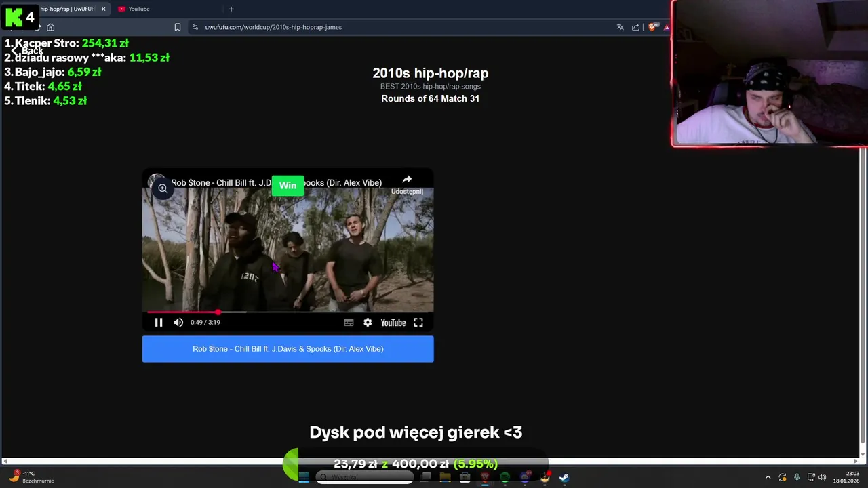This screenshot has width=868, height=488.
Task: Translate this page via address bar icon
Action: [x=620, y=27]
